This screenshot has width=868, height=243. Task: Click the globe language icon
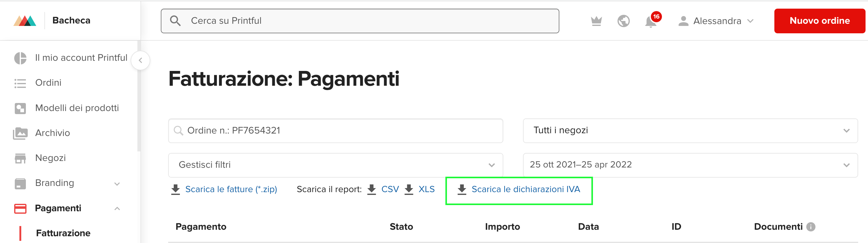pyautogui.click(x=623, y=21)
